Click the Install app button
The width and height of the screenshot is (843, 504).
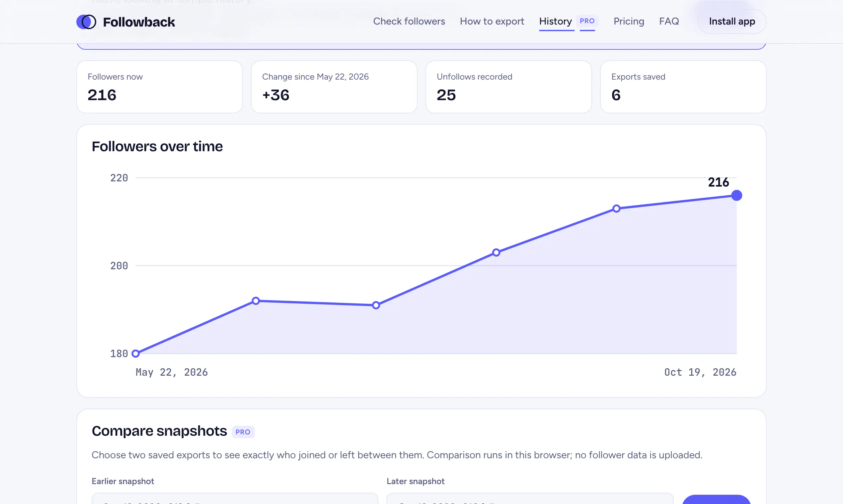731,22
